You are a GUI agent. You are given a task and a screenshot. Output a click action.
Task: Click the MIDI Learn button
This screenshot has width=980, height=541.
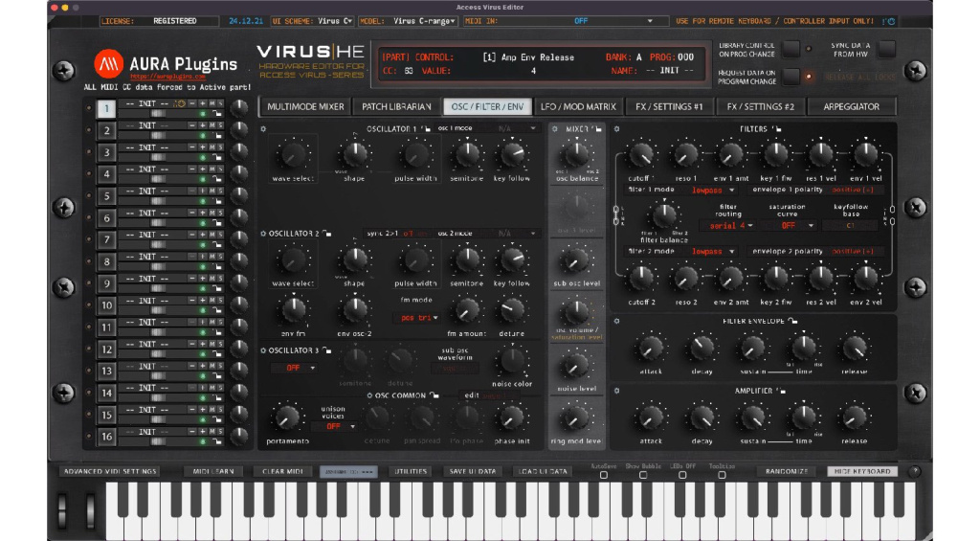213,471
